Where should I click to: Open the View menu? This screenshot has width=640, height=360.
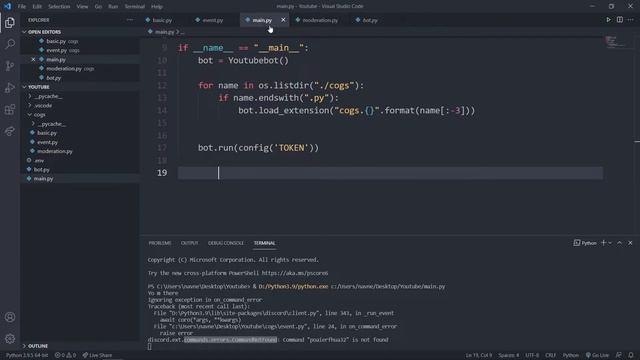[82, 7]
